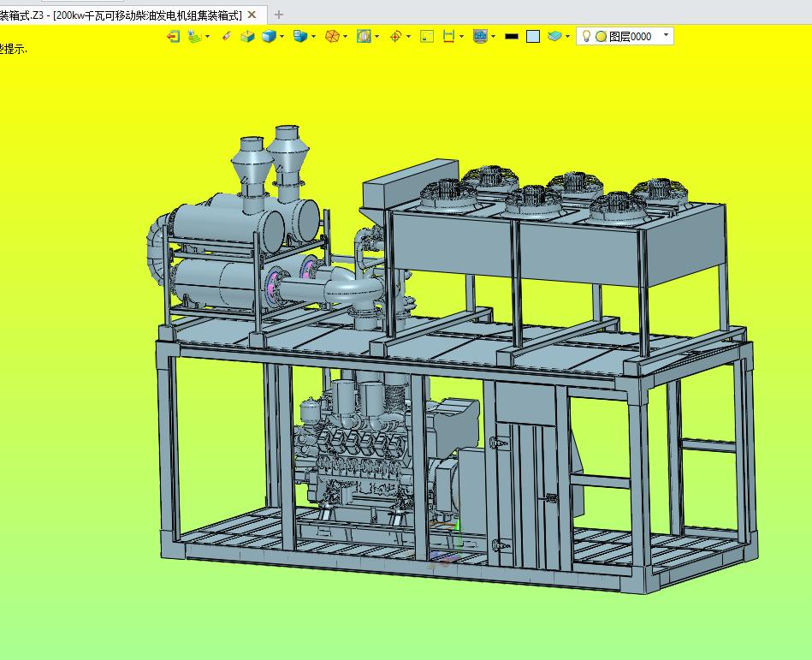
Task: Open the dimension measure dropdown arrow
Action: click(461, 36)
